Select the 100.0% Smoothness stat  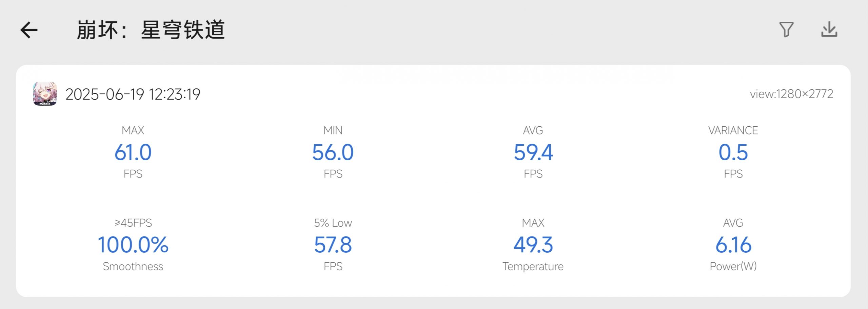[133, 245]
